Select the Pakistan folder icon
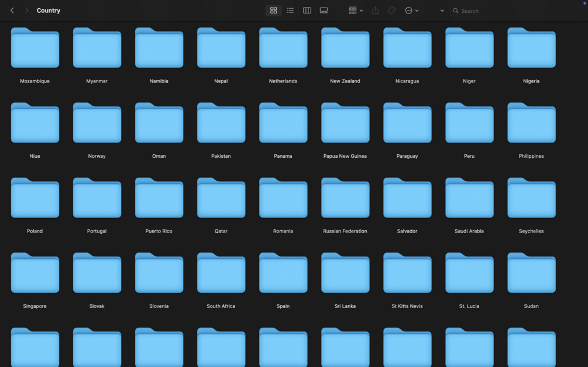Viewport: 588px width, 367px height. pos(221,123)
